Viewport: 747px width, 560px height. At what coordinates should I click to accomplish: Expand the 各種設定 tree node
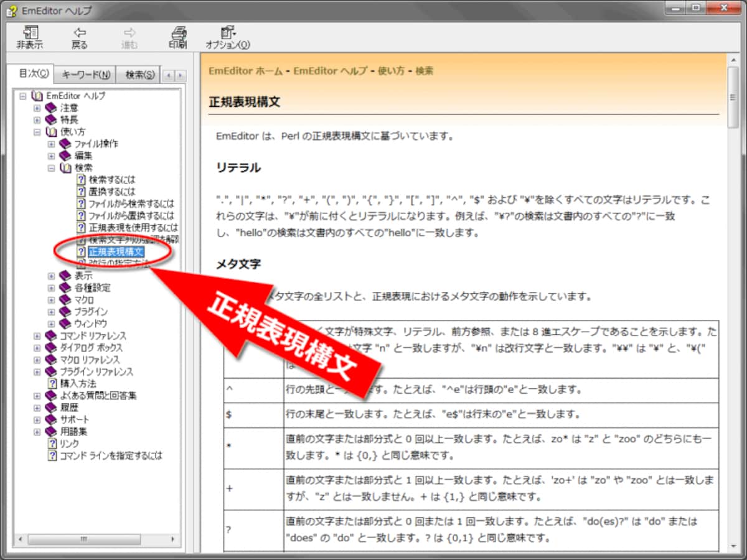(52, 287)
